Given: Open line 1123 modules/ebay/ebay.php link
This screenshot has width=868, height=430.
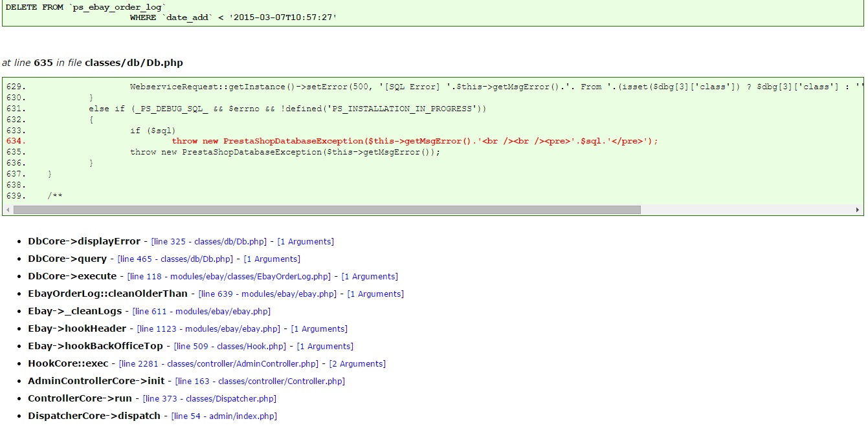Looking at the screenshot, I should click(x=208, y=329).
